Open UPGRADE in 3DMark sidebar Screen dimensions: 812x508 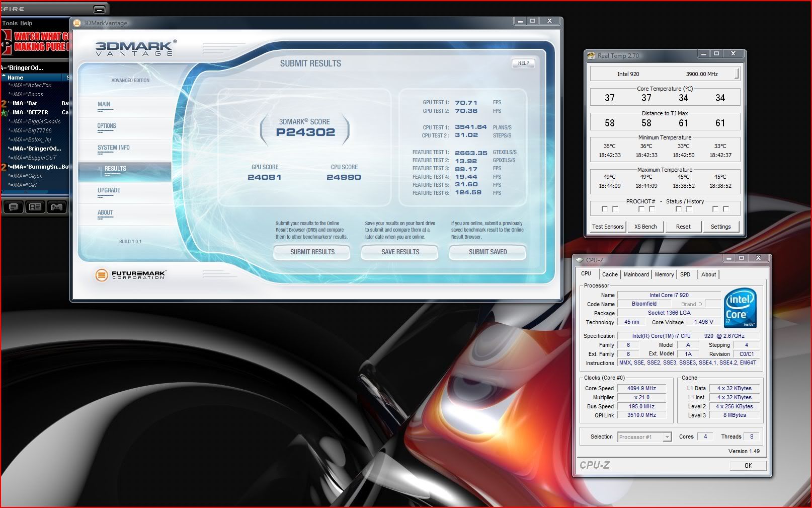[x=109, y=190]
